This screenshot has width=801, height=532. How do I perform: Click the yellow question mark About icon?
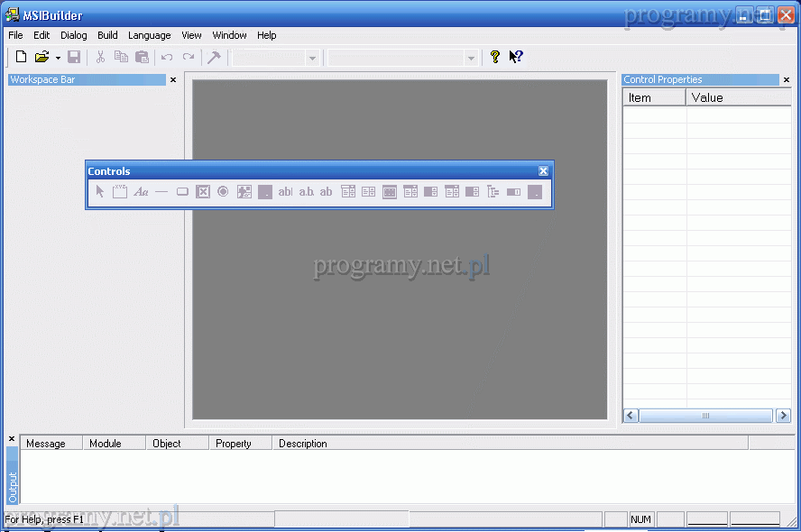(494, 57)
